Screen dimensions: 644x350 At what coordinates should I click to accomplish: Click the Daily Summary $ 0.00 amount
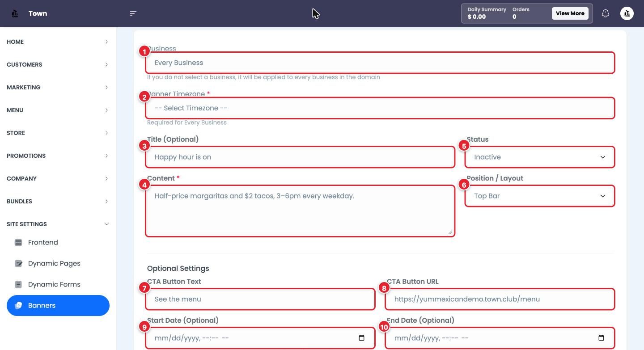(x=477, y=17)
